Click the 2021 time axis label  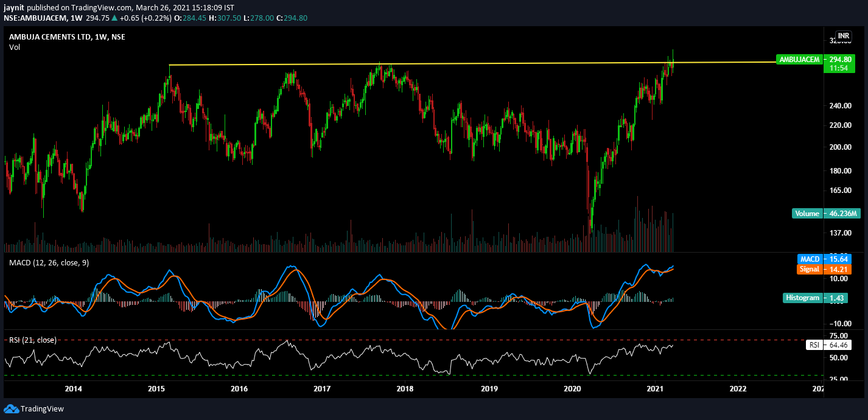[x=655, y=388]
